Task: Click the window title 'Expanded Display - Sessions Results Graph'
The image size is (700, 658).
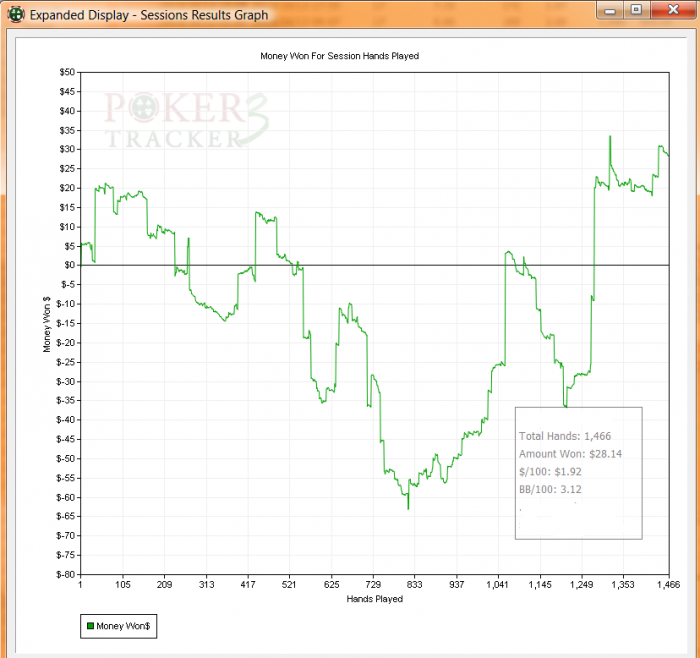Action: click(x=149, y=15)
